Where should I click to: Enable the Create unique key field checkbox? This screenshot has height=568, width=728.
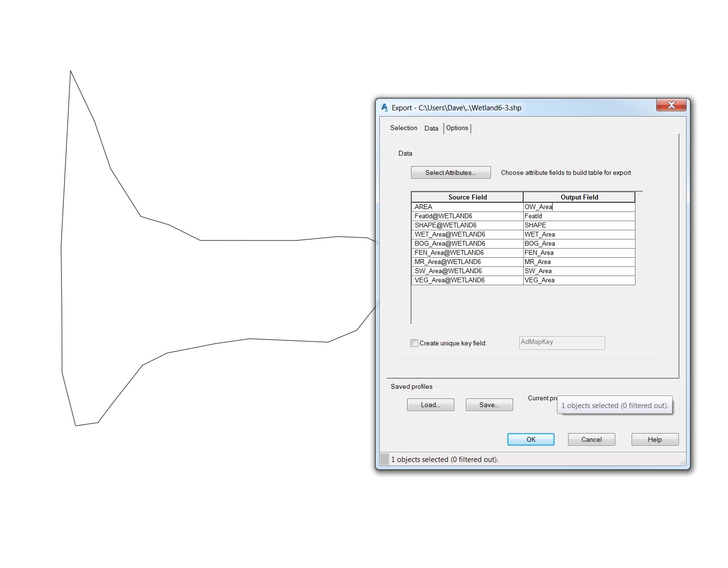(414, 343)
